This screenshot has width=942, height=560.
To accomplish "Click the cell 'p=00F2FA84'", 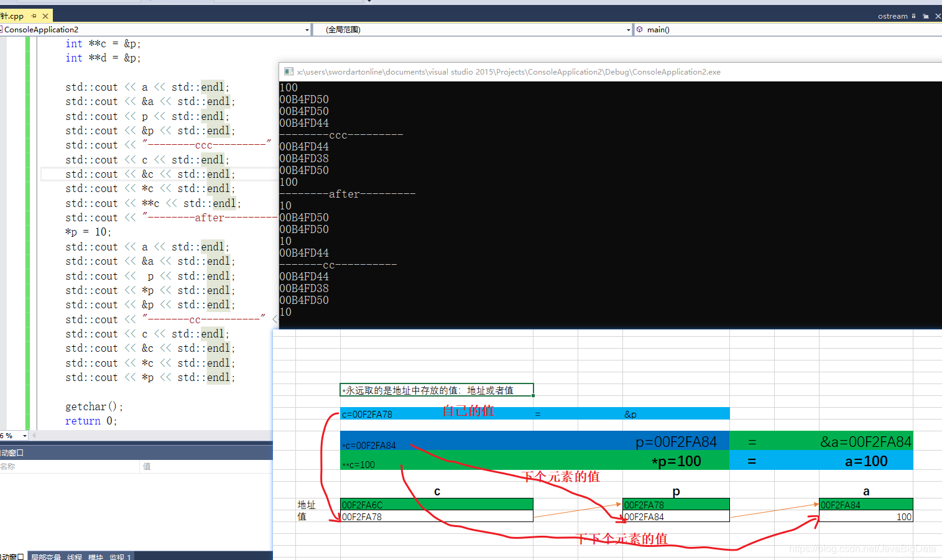I will tap(676, 441).
